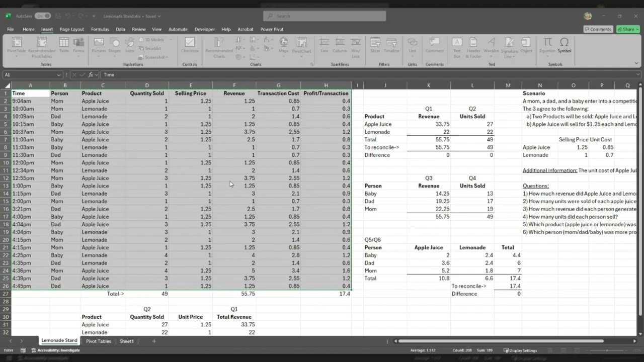Screen dimensions: 644x362
Task: Insert a Column sparkline
Action: 340,45
